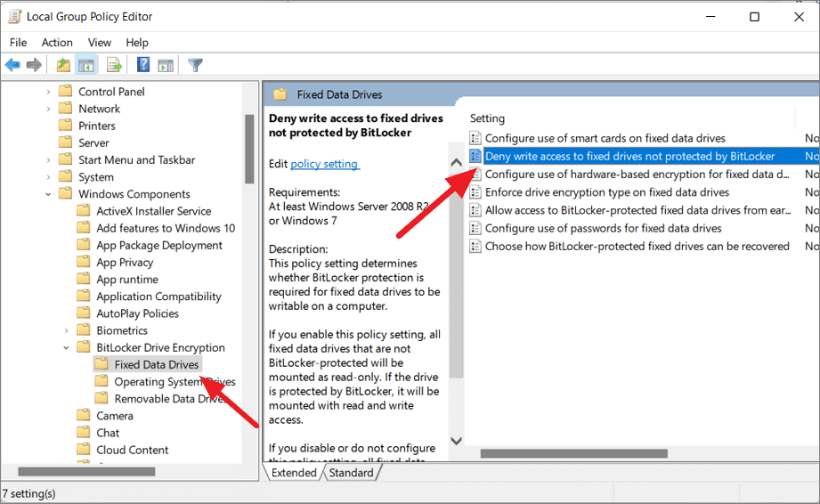Click icon of Configure use of passwords policy

(x=475, y=229)
